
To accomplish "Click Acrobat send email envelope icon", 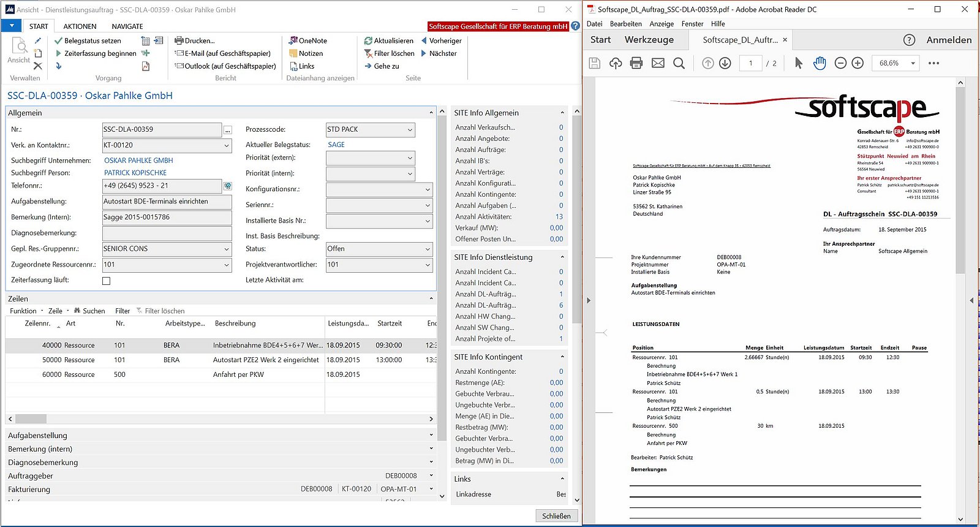I will click(658, 63).
